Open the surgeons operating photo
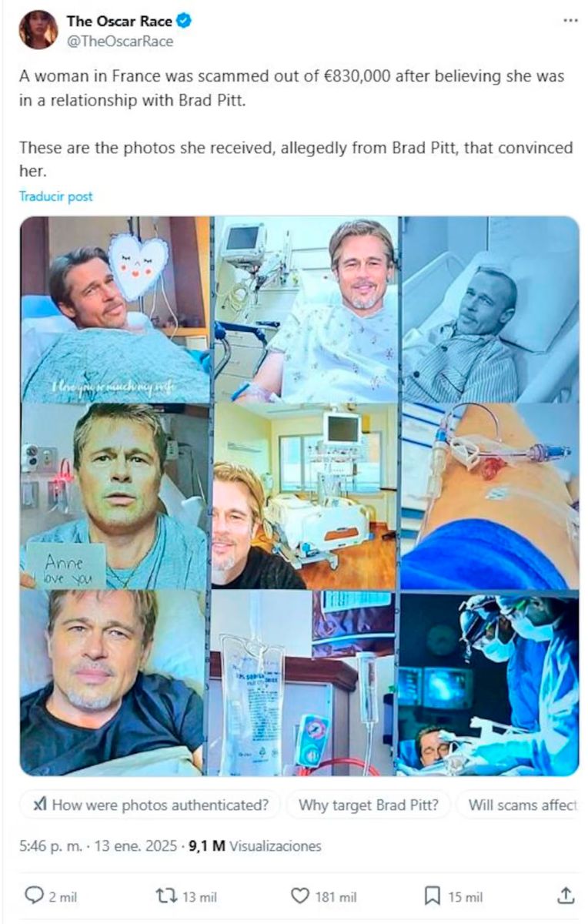The width and height of the screenshot is (588, 924). (x=489, y=684)
